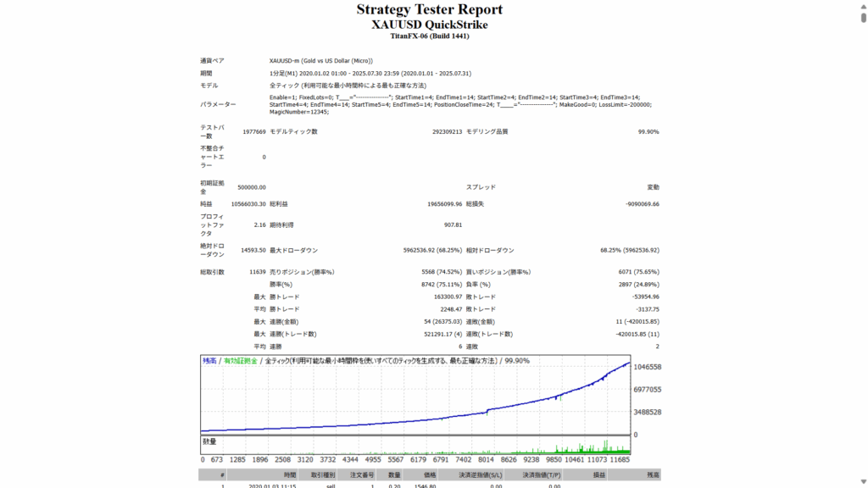The width and height of the screenshot is (868, 488).
Task: Click the '買いポジション(勝率%)' label
Action: pyautogui.click(x=498, y=272)
